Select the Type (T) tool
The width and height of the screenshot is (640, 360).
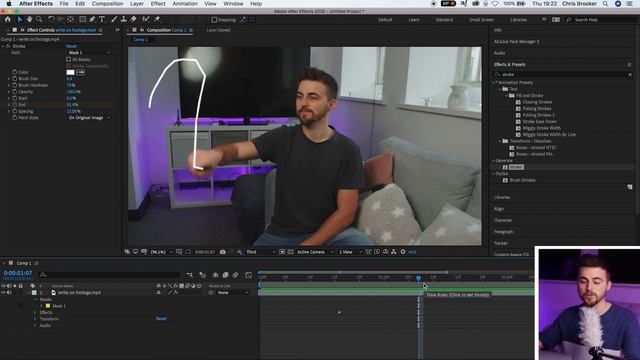click(102, 19)
